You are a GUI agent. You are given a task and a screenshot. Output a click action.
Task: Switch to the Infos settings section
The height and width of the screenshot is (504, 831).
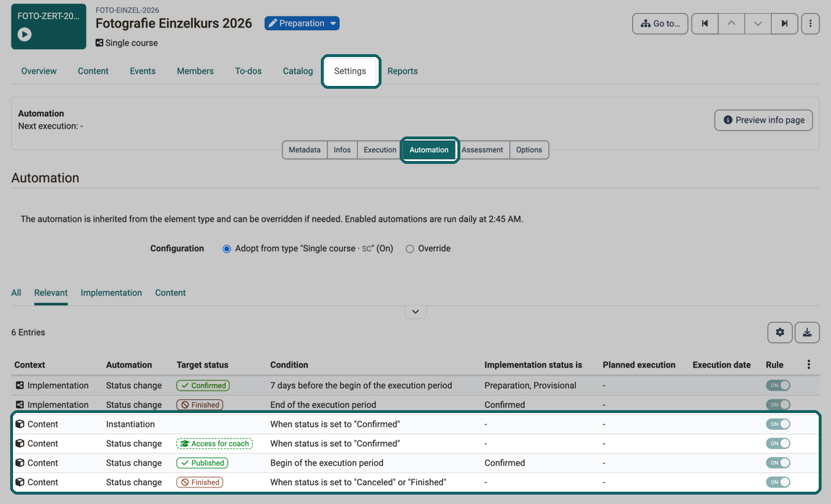pyautogui.click(x=343, y=149)
